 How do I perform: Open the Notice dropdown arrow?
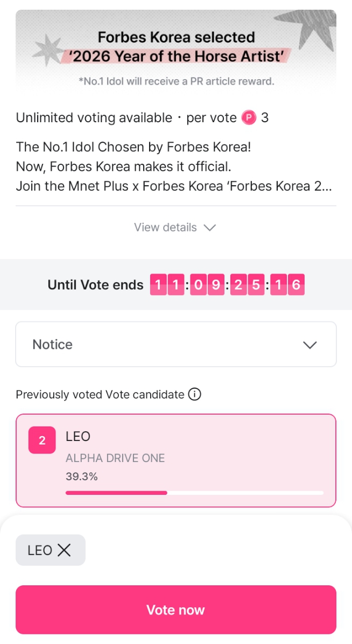pyautogui.click(x=310, y=345)
